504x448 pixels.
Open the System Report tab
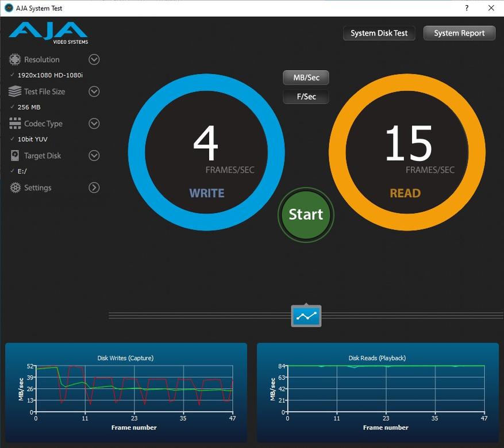coord(459,33)
